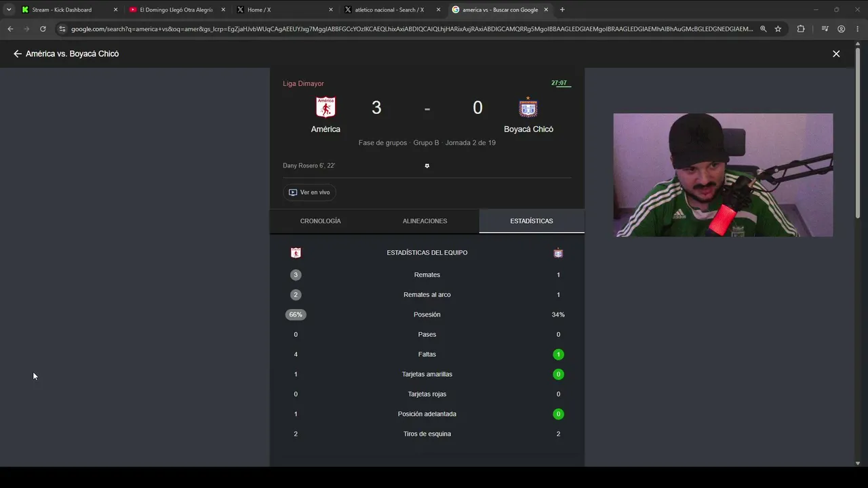Switch to the Alineaciones tab
The image size is (868, 488).
425,221
